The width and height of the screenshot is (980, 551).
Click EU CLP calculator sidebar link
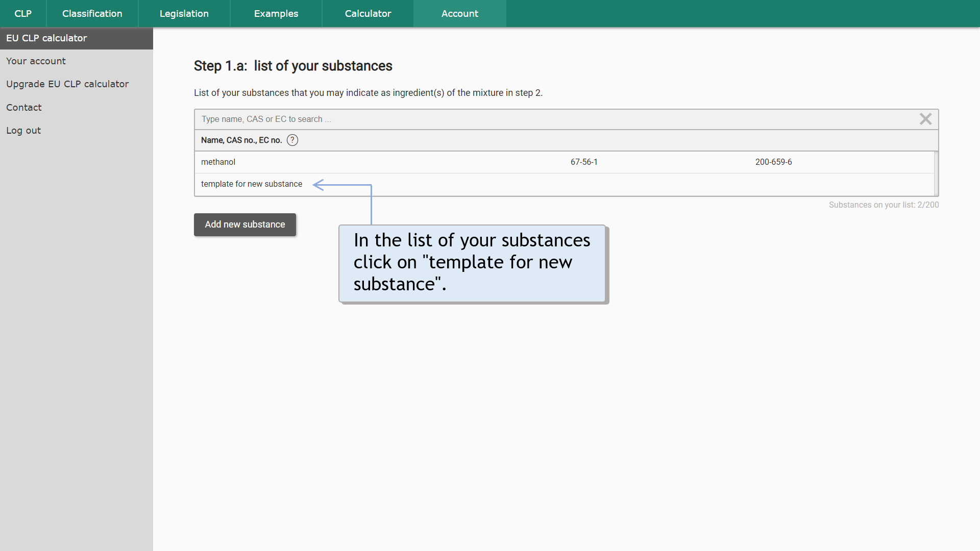(x=76, y=38)
